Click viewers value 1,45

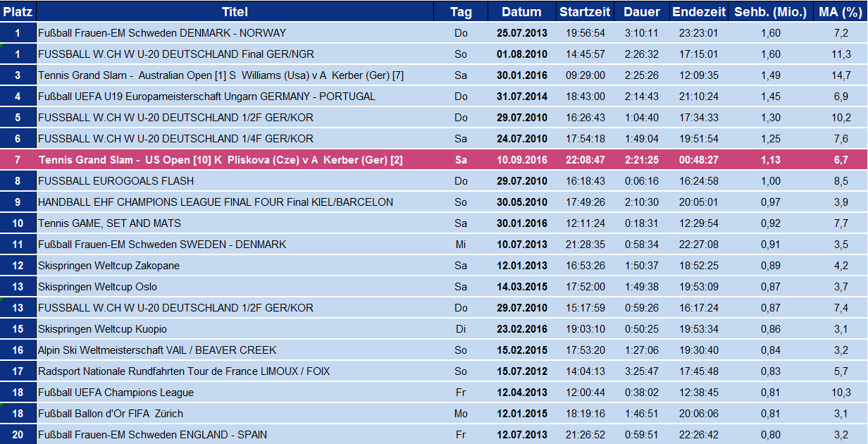click(771, 97)
